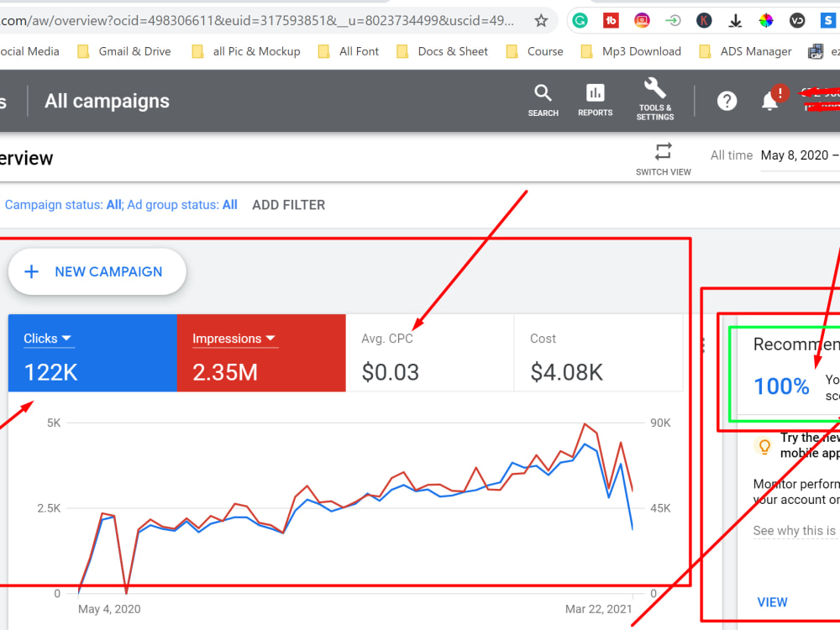Open the dark K extension icon
The image size is (840, 630).
click(704, 21)
